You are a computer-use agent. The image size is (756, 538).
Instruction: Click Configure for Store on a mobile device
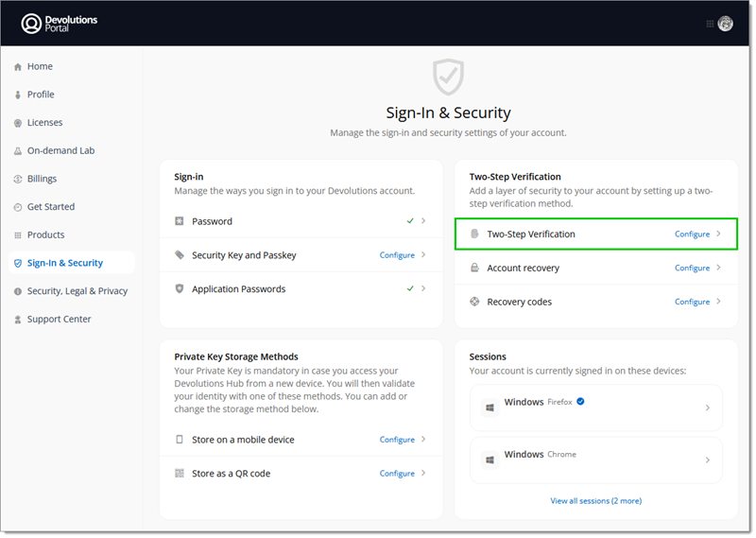(x=397, y=440)
